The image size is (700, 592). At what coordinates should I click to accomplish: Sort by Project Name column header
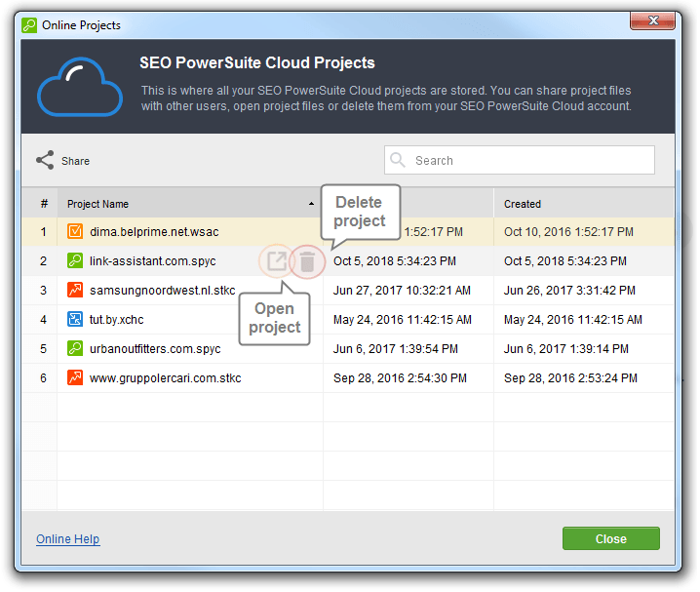[190, 204]
